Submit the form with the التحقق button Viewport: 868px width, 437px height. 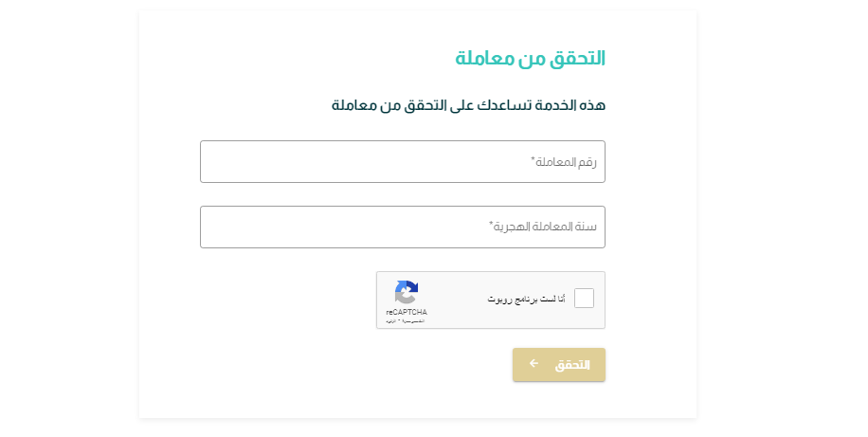pyautogui.click(x=558, y=364)
